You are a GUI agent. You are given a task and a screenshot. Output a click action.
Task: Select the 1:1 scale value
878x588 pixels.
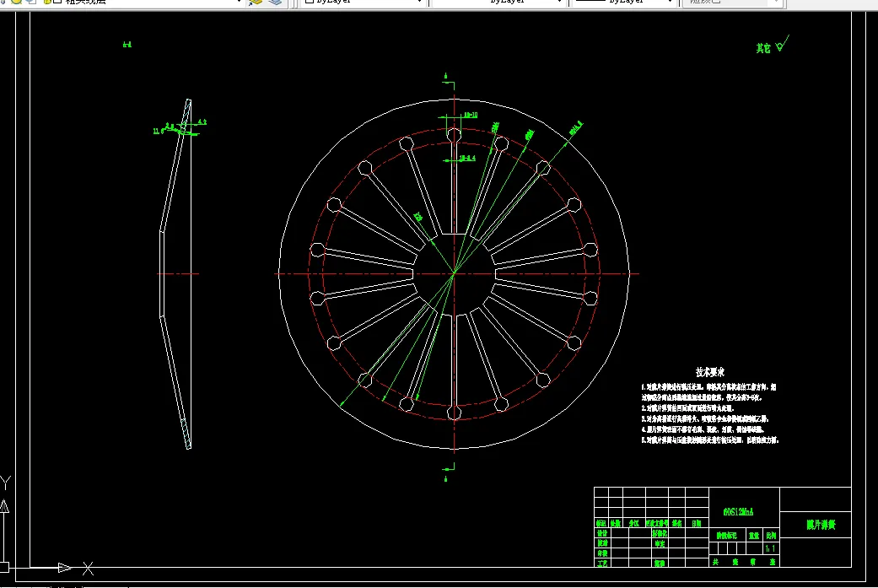tap(771, 549)
